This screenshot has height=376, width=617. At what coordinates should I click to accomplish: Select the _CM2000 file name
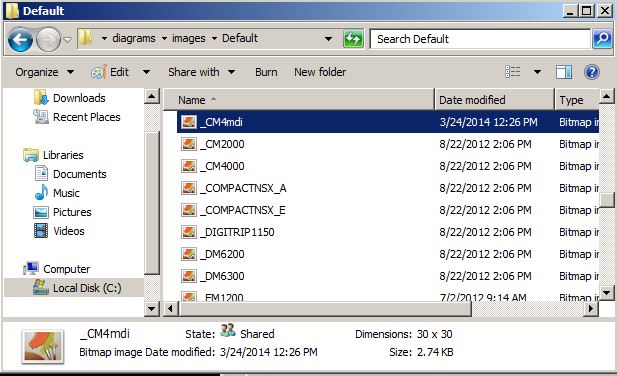(222, 144)
